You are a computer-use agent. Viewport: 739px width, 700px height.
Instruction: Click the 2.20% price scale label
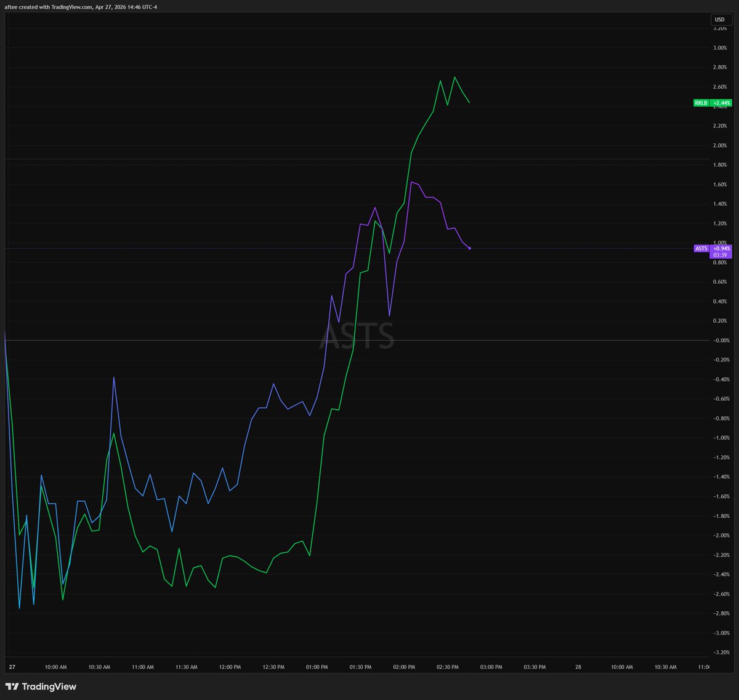coord(719,126)
